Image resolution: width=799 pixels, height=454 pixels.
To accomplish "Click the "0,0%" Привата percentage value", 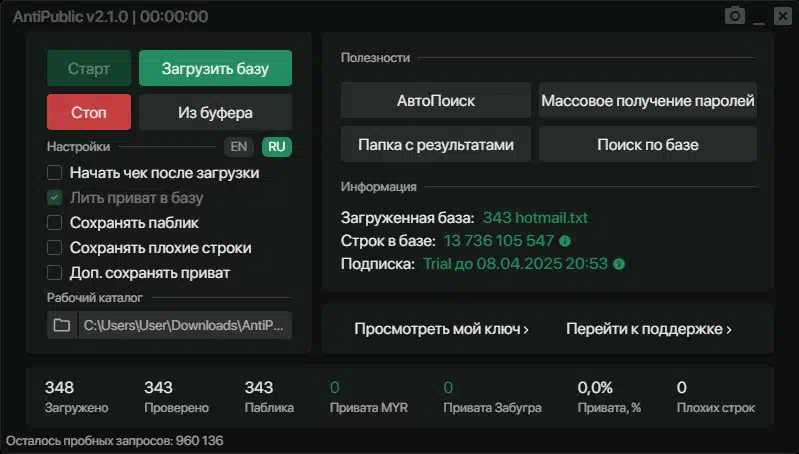I will point(595,388).
